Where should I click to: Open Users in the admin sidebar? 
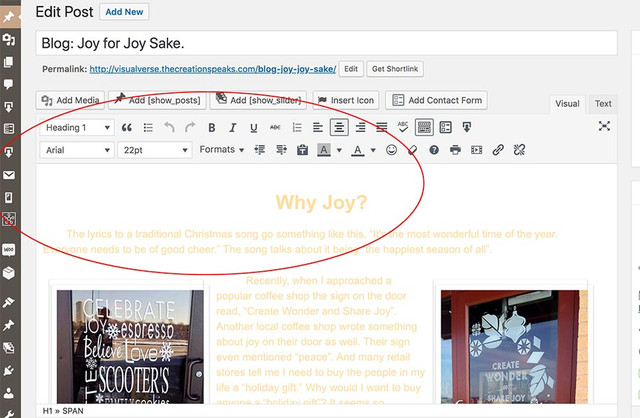[9, 393]
